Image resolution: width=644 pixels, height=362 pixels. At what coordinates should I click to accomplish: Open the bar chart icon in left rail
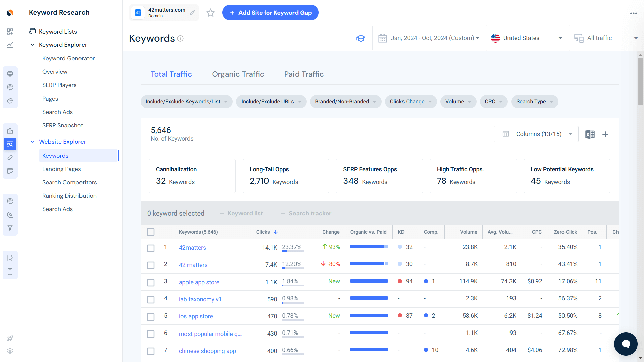pyautogui.click(x=10, y=131)
